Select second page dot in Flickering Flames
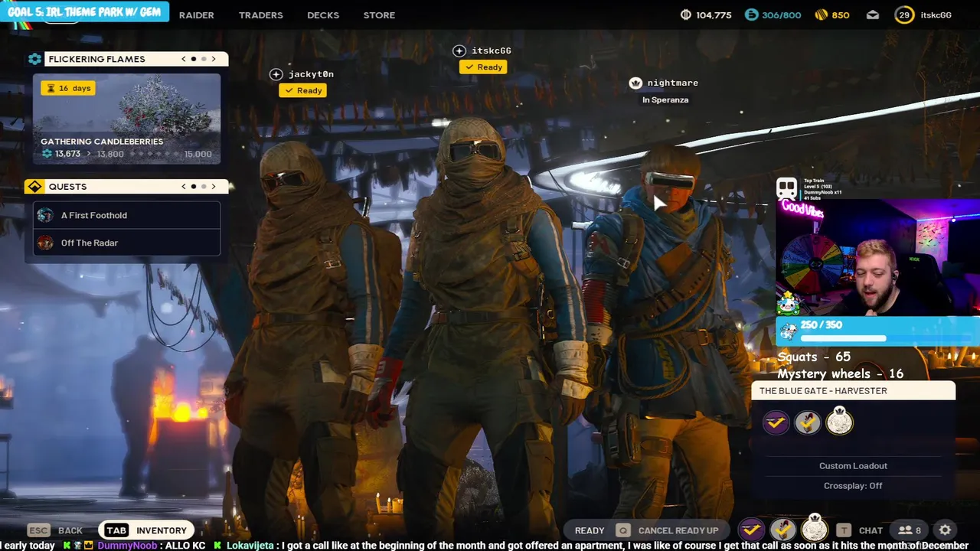This screenshot has width=980, height=551. 204,59
